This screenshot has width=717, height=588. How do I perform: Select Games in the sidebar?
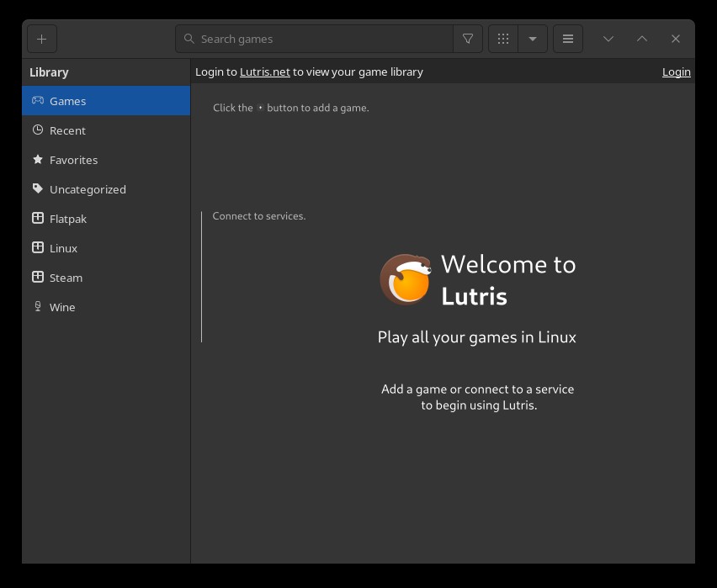pyautogui.click(x=106, y=101)
